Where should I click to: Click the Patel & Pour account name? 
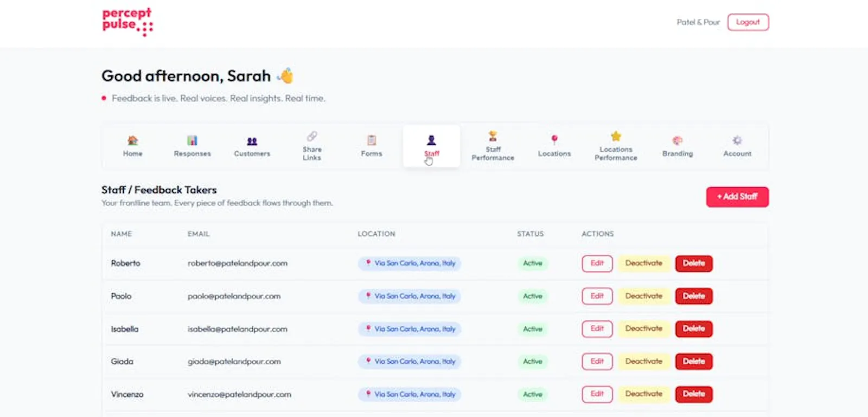[698, 22]
